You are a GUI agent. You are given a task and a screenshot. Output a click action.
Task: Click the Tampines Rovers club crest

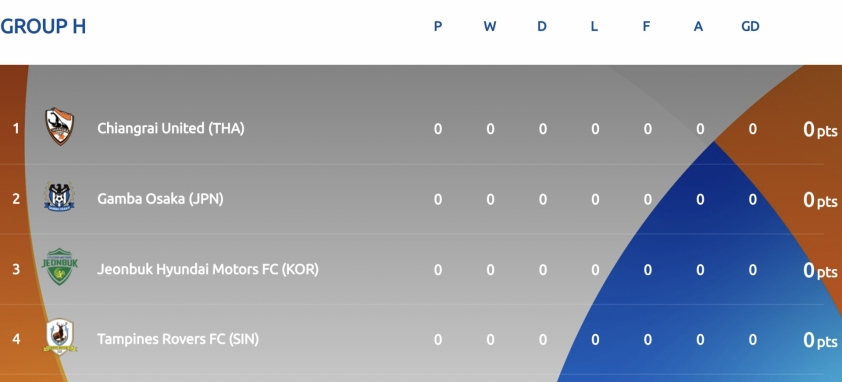click(x=60, y=336)
